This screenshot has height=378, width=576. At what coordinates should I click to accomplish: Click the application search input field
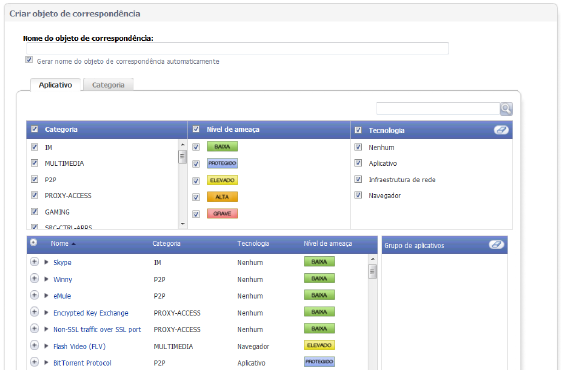438,108
